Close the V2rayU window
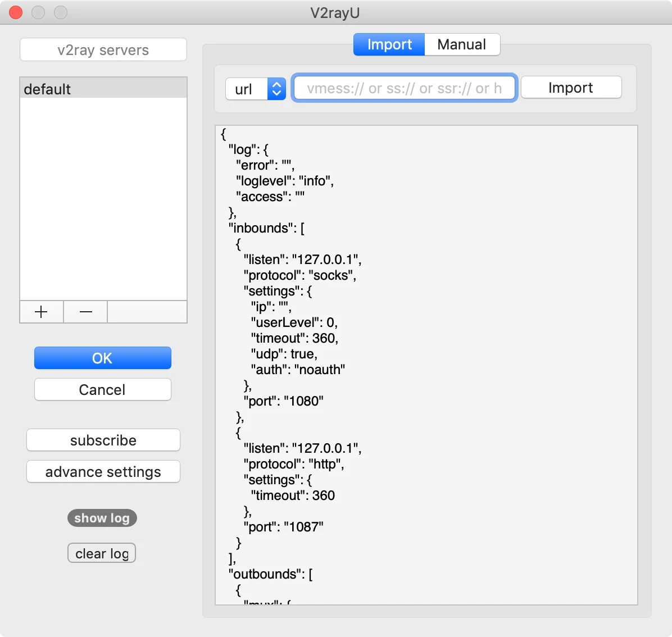Screen dimensions: 672x637 (x=16, y=12)
